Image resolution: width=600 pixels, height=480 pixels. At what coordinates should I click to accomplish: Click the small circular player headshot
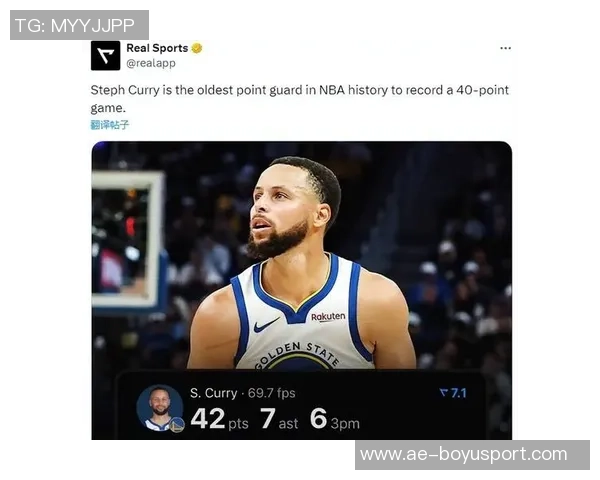point(160,408)
